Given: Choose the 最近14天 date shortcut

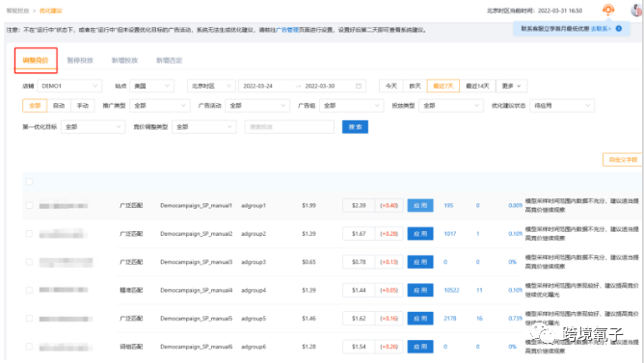Looking at the screenshot, I should pyautogui.click(x=477, y=86).
